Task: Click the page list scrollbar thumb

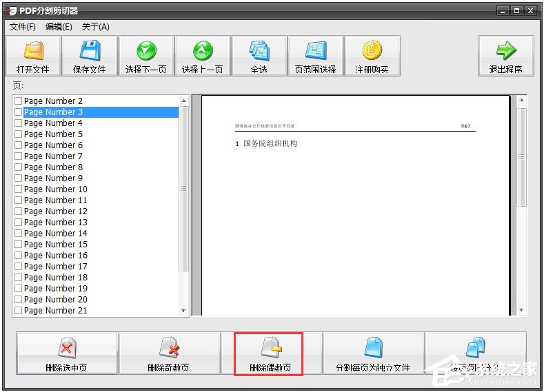Action: (184, 189)
